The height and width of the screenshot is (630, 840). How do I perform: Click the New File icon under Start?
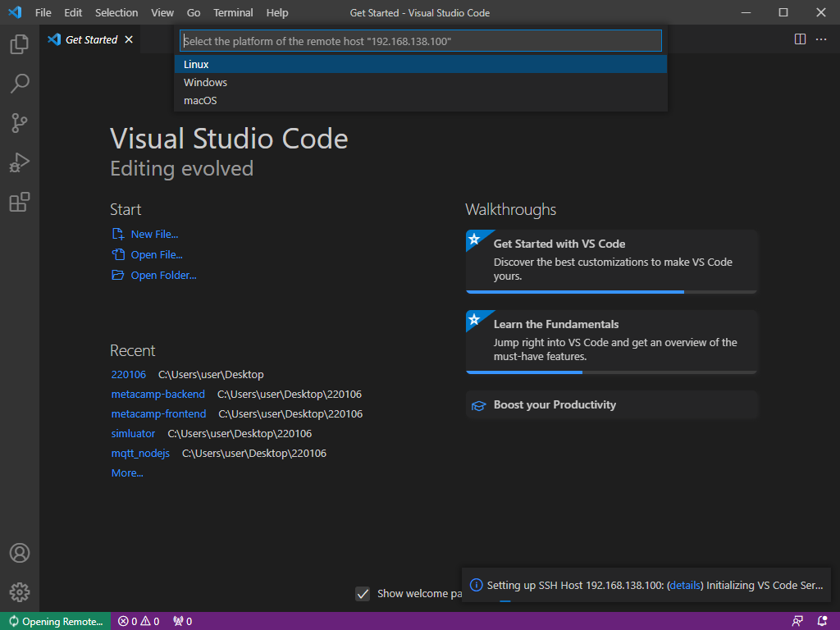coord(118,234)
